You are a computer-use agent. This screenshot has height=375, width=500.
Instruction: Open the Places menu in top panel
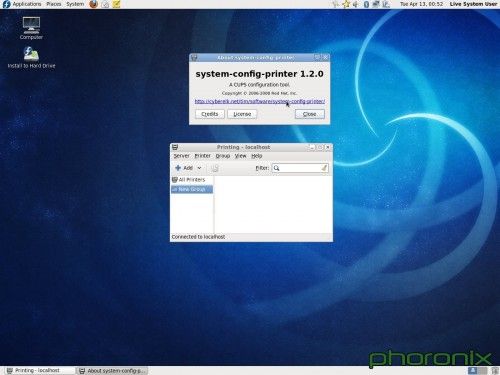[x=54, y=4]
